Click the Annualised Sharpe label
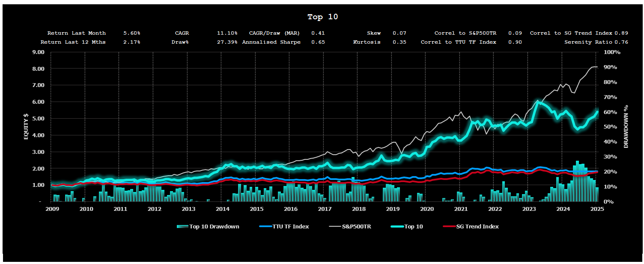This screenshot has width=644, height=264. click(271, 42)
